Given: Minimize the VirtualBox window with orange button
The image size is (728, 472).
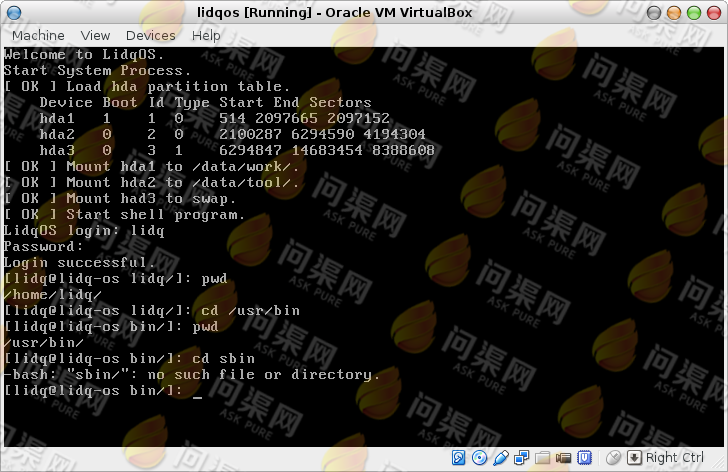Looking at the screenshot, I should click(x=674, y=13).
